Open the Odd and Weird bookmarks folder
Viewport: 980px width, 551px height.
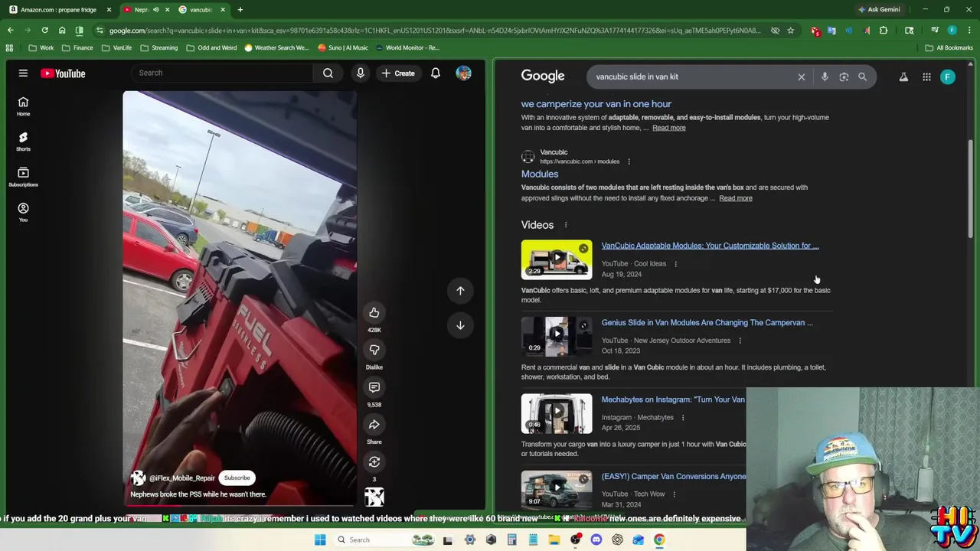point(211,47)
